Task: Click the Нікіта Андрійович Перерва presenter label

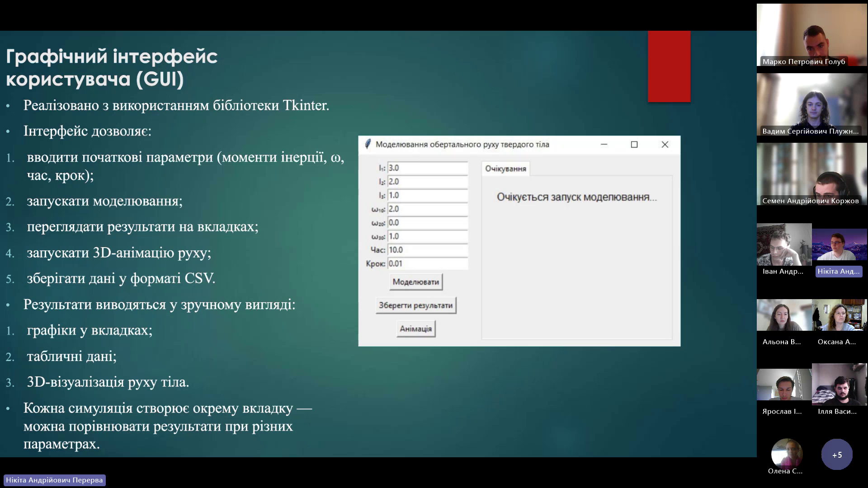Action: tap(54, 480)
